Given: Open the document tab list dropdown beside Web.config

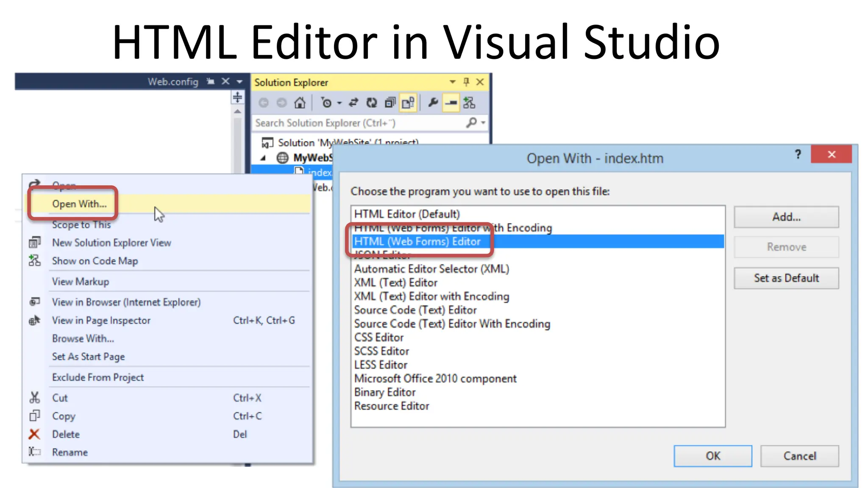Looking at the screenshot, I should click(239, 81).
